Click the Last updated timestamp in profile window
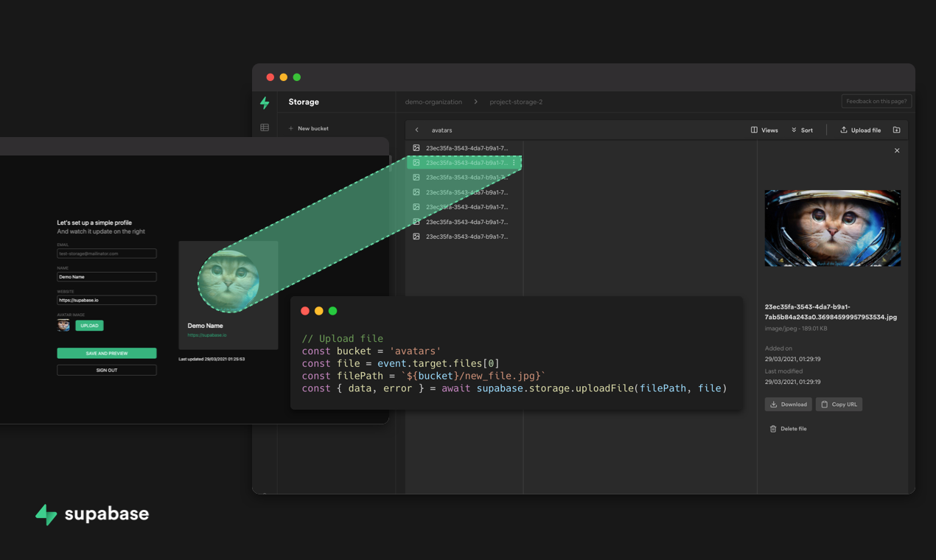Screen dimensions: 936x560 212,360
